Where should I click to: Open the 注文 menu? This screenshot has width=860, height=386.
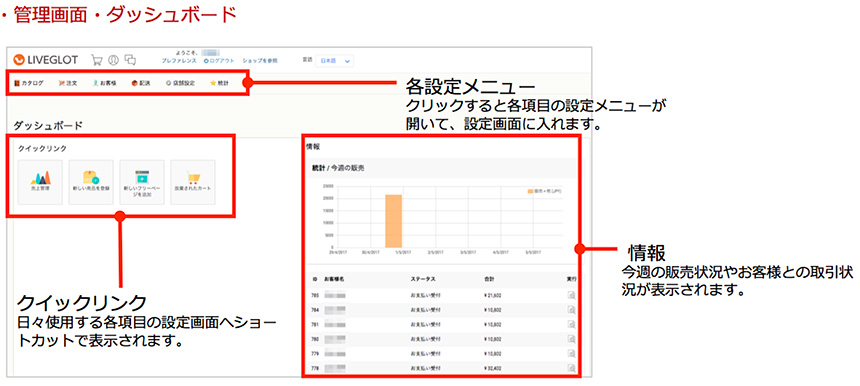tap(67, 83)
